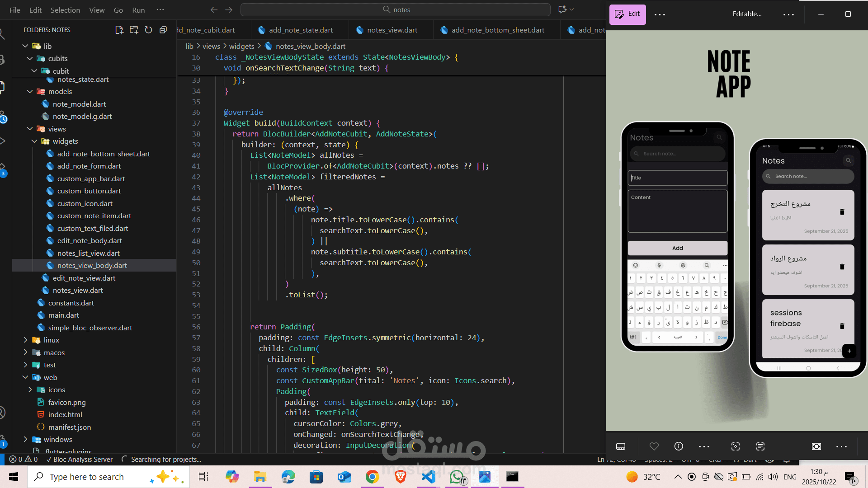Collapse the models folder
The height and width of the screenshot is (488, 868).
click(x=30, y=91)
